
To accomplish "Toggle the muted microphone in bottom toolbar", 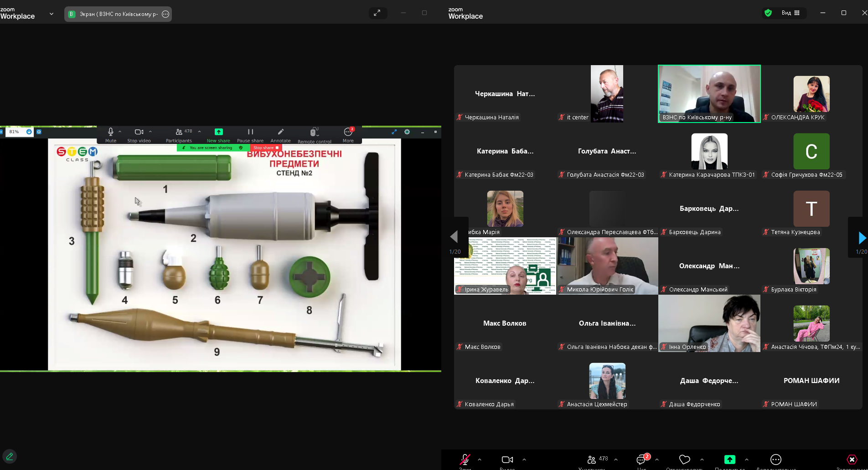I will click(x=465, y=460).
